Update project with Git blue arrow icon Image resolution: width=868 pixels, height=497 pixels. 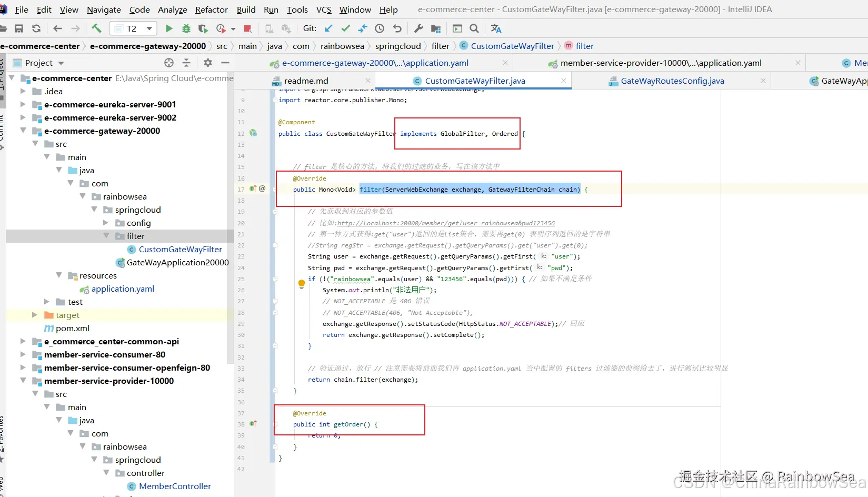(328, 28)
